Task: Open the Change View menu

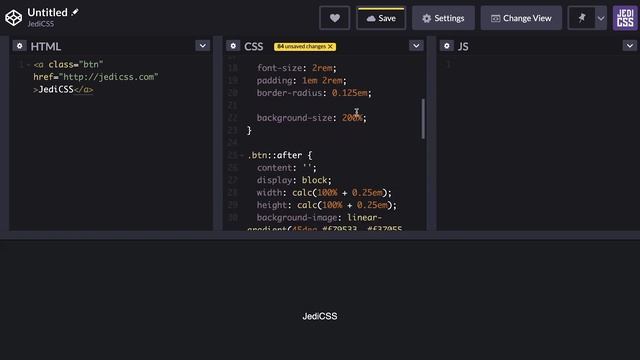Action: click(x=521, y=18)
